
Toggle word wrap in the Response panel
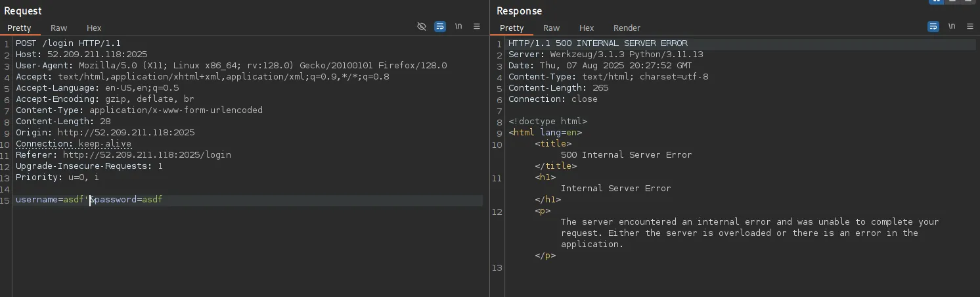[x=933, y=26]
